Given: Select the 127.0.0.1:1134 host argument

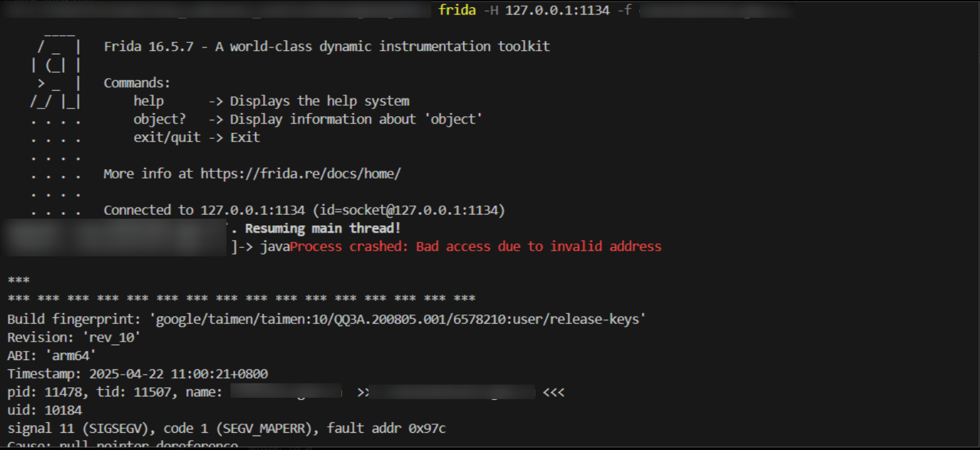Looking at the screenshot, I should click(557, 11).
